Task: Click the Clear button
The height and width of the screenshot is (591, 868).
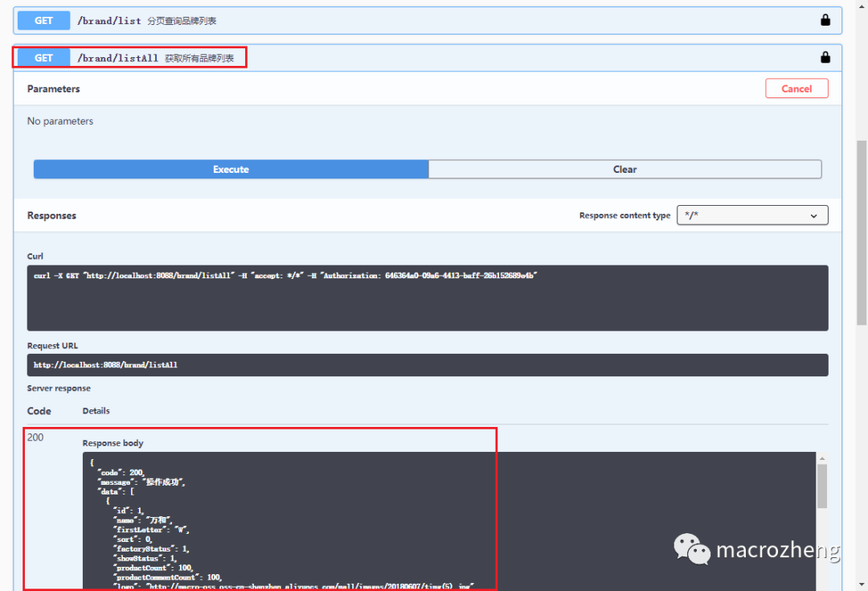Action: click(624, 170)
